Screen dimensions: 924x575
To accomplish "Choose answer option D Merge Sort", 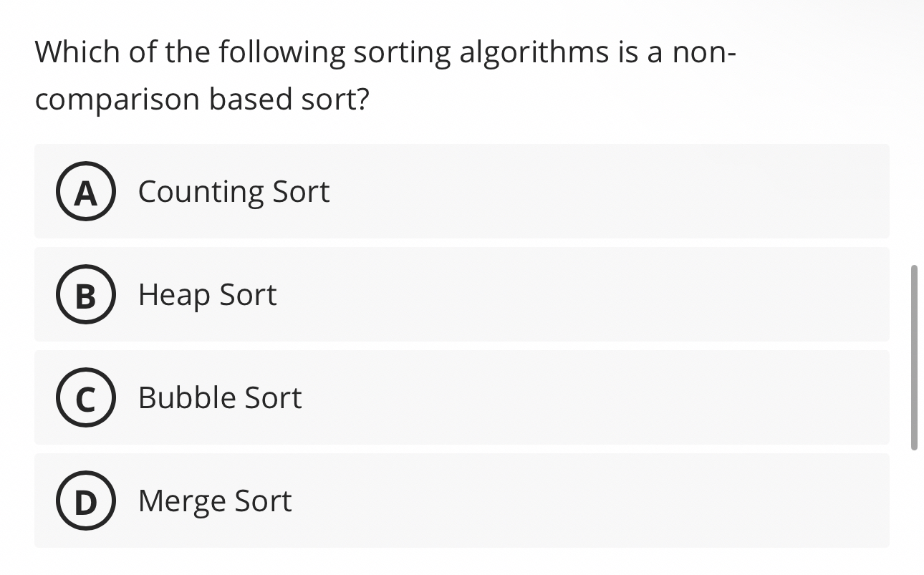I will click(x=462, y=501).
